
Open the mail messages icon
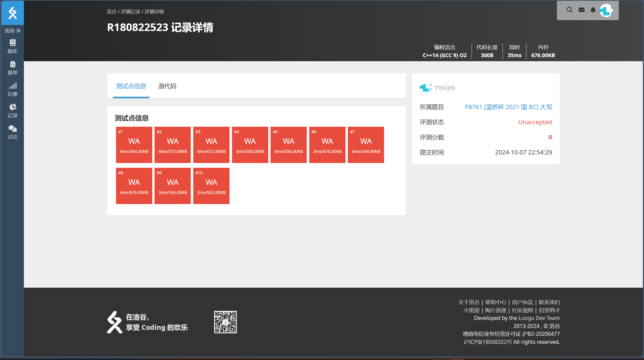pos(581,10)
